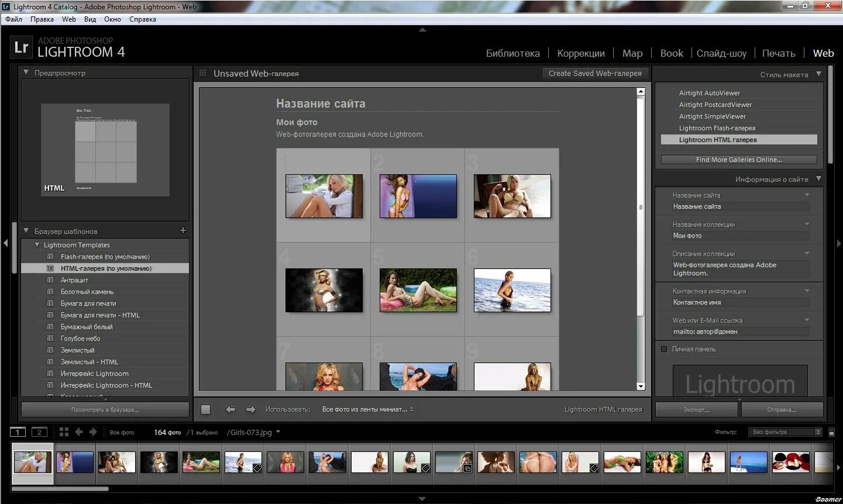Image resolution: width=843 pixels, height=504 pixels.
Task: Click Просмотреть в браузере button
Action: [x=105, y=410]
